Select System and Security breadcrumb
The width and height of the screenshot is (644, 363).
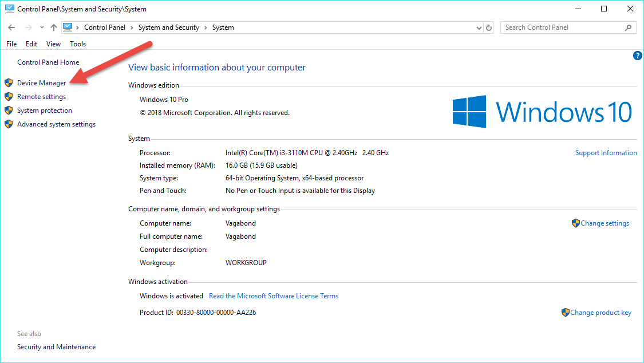pyautogui.click(x=169, y=27)
